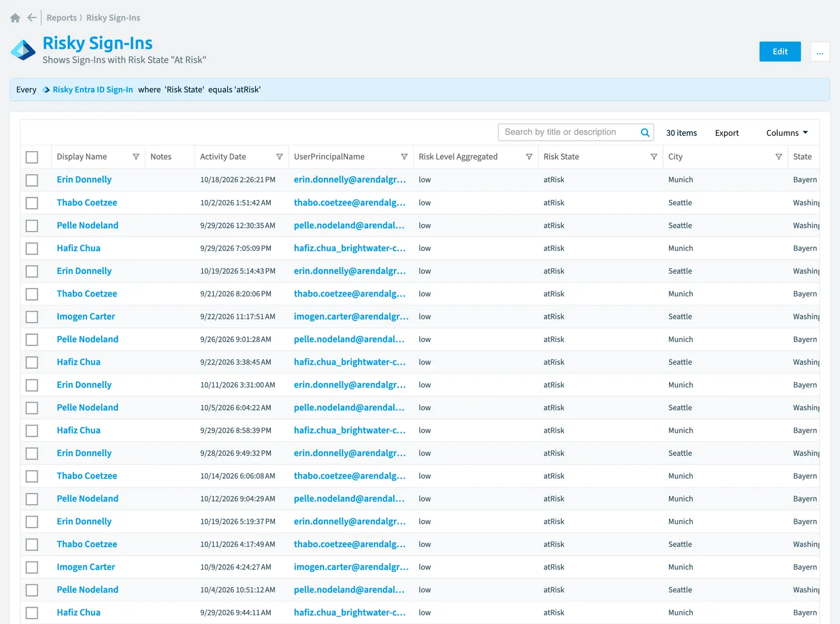Screen dimensions: 840x624
Task: Open the City column filter
Action: (x=779, y=157)
